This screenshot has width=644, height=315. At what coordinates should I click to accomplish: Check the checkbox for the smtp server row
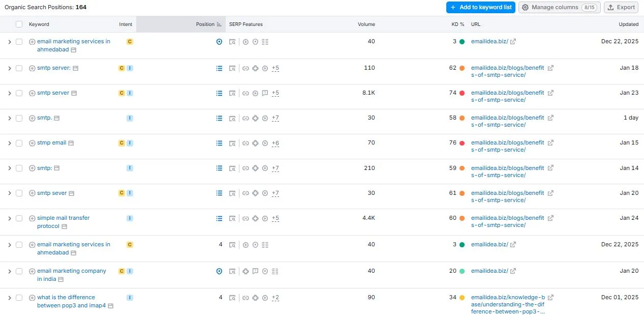click(x=19, y=93)
